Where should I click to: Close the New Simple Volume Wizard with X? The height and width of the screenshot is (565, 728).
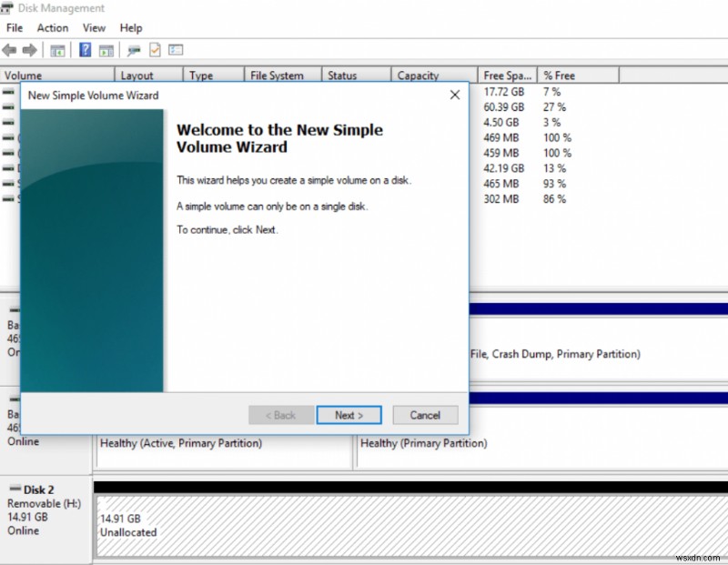454,95
